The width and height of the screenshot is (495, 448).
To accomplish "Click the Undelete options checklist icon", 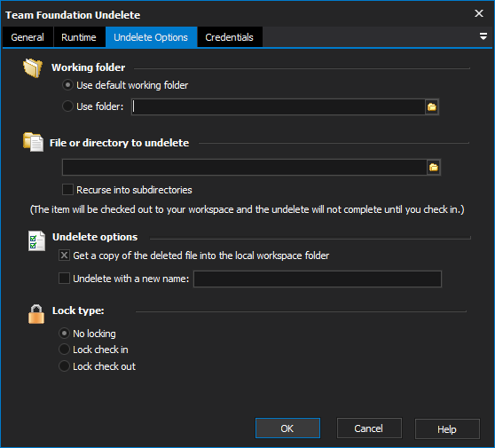I will [36, 240].
